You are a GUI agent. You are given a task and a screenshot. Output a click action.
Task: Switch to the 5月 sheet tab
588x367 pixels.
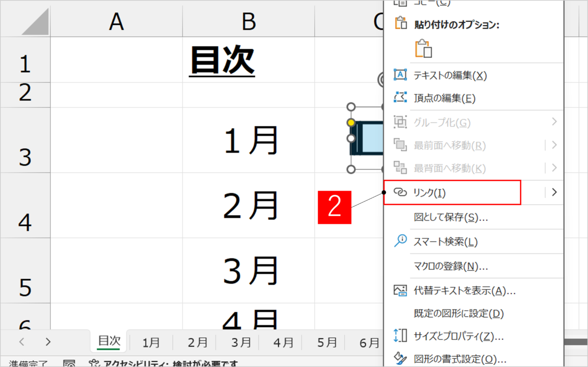tap(327, 342)
